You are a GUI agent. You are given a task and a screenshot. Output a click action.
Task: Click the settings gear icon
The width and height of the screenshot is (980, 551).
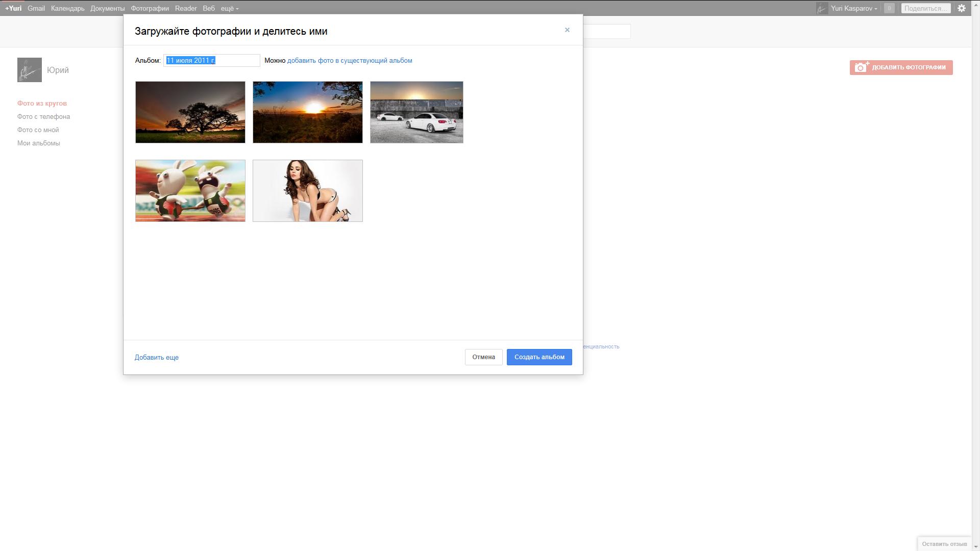(x=962, y=8)
